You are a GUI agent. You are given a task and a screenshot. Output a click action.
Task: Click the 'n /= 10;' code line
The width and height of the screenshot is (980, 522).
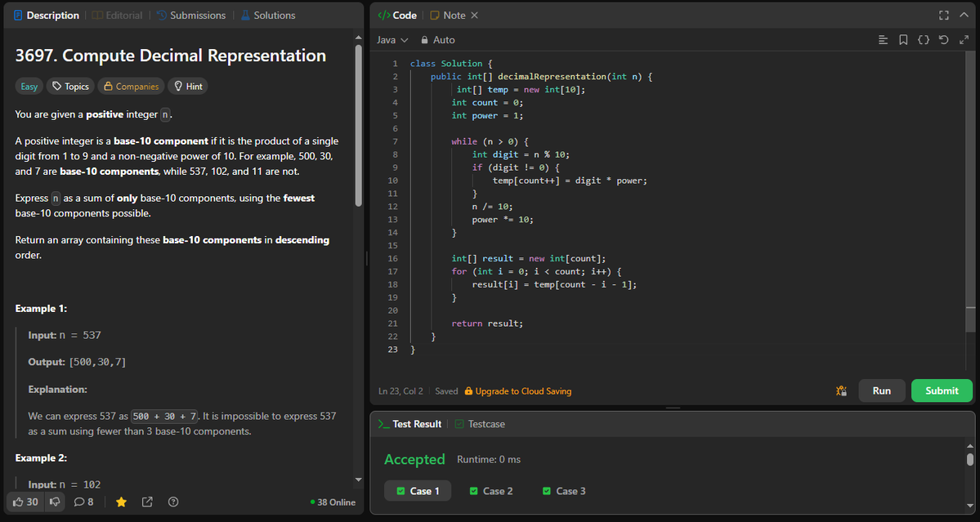click(493, 207)
